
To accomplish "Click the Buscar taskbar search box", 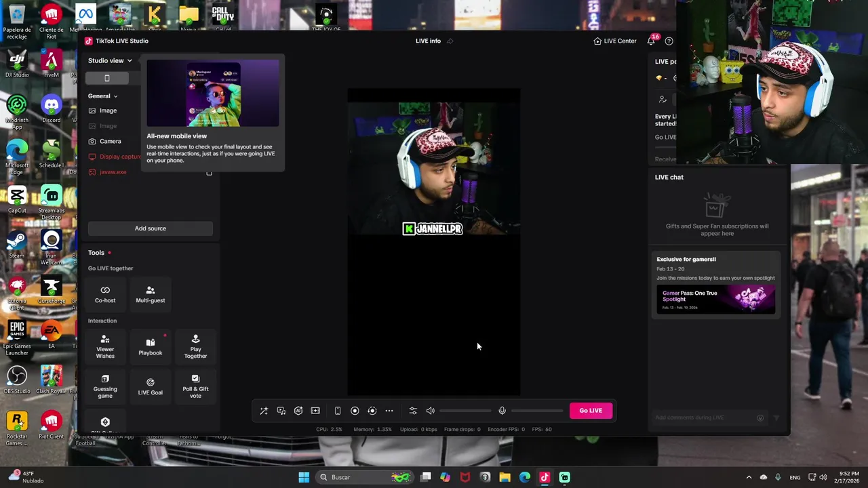I will [365, 477].
